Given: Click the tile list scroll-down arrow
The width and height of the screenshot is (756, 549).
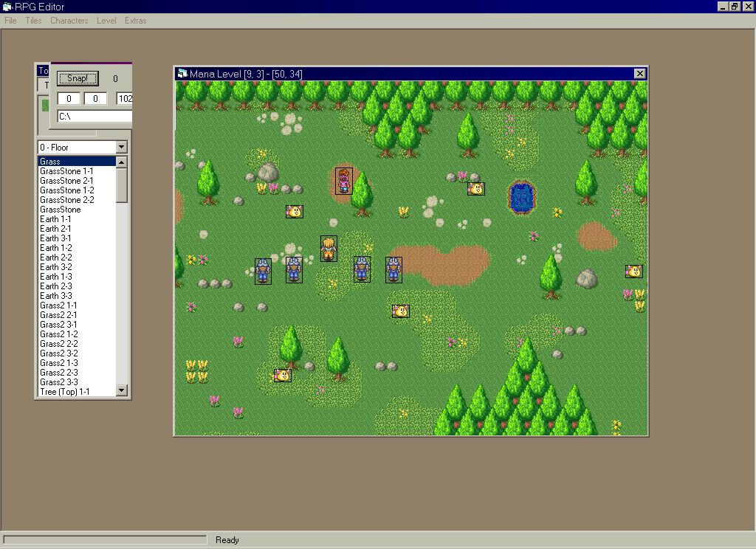Looking at the screenshot, I should click(122, 390).
